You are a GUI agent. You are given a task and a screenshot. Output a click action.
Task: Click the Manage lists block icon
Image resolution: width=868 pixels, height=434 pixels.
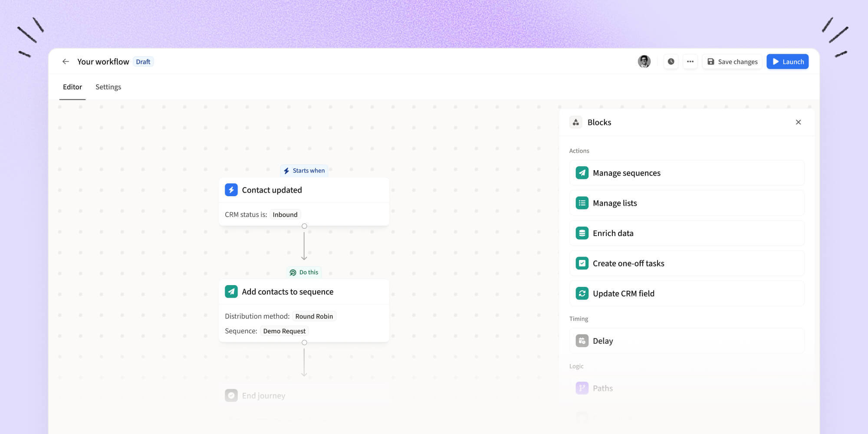coord(582,203)
